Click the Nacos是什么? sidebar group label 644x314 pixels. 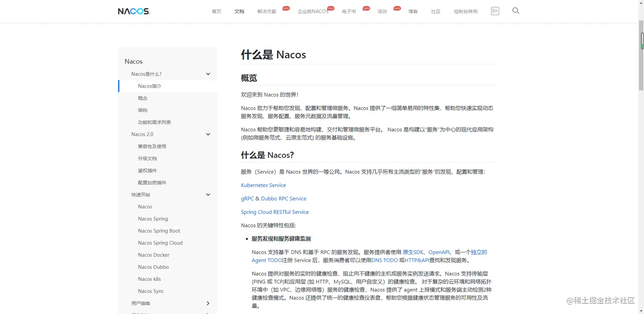pyautogui.click(x=147, y=74)
